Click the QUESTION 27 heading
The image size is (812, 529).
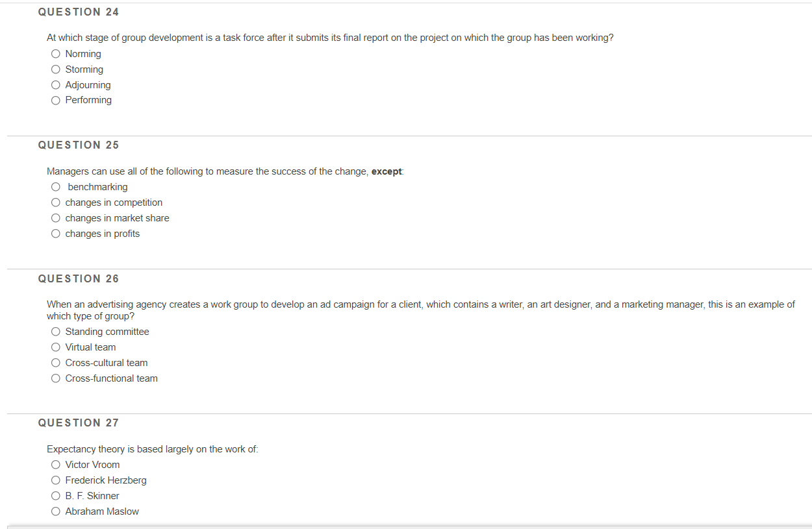(x=79, y=423)
